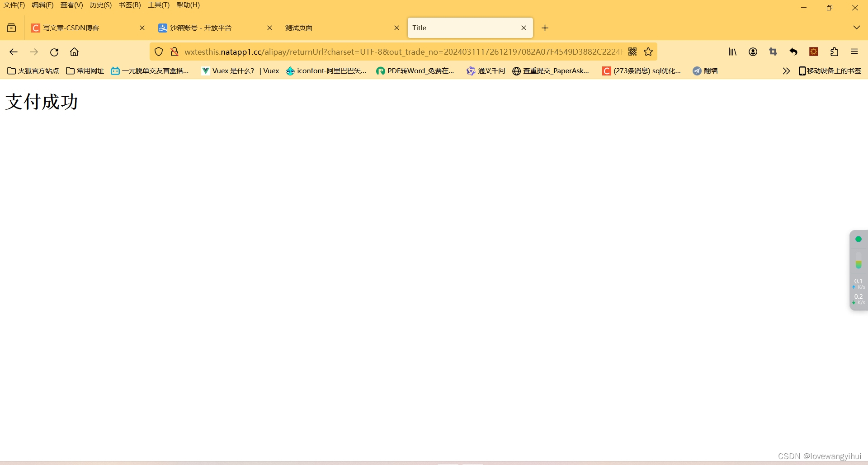Minimize the browser window

tap(804, 8)
